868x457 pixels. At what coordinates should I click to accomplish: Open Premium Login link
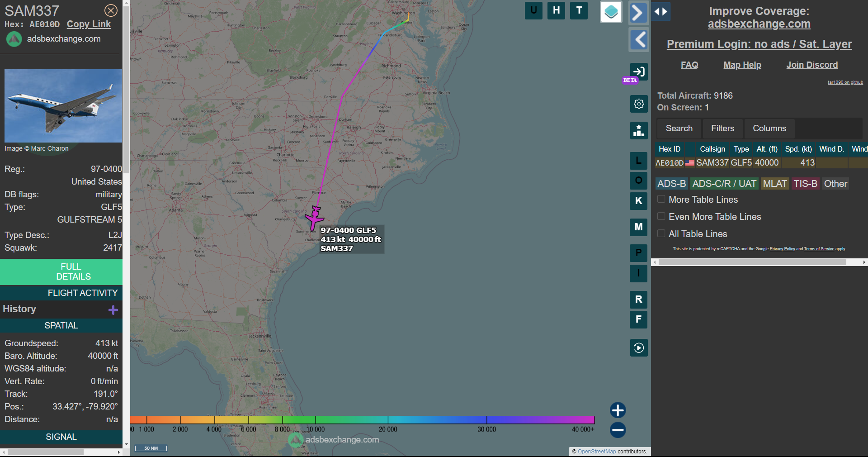click(x=759, y=44)
